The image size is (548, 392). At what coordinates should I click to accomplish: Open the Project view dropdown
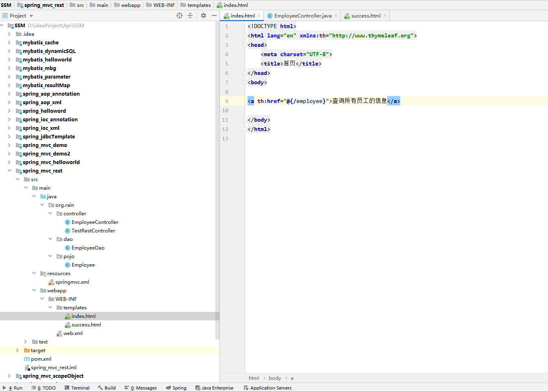pyautogui.click(x=31, y=16)
